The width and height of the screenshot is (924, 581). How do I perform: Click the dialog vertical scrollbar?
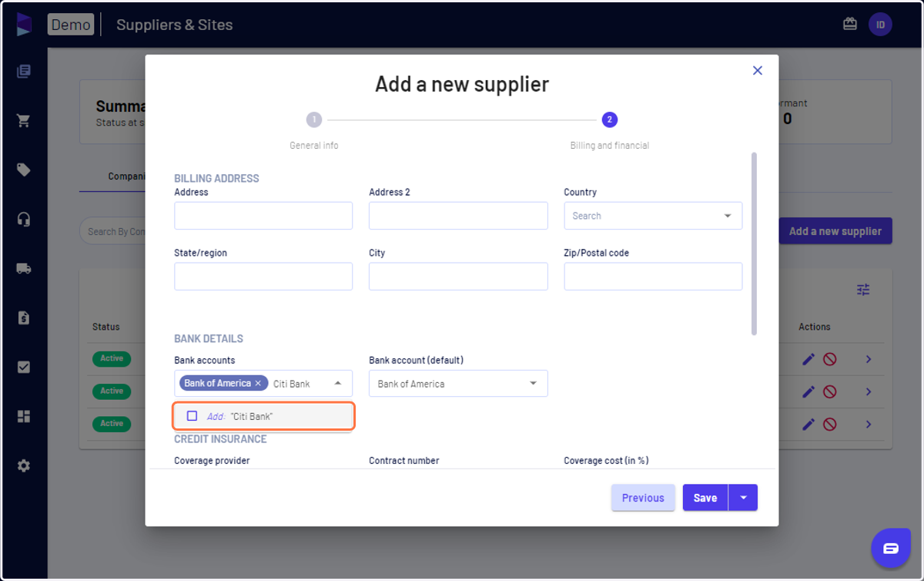tap(754, 243)
